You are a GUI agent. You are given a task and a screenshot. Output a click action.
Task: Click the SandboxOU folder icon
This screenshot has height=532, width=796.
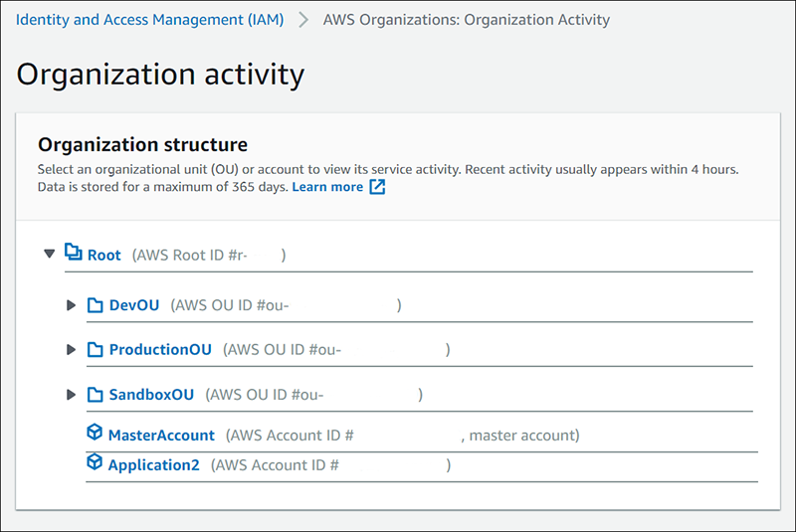tap(95, 395)
